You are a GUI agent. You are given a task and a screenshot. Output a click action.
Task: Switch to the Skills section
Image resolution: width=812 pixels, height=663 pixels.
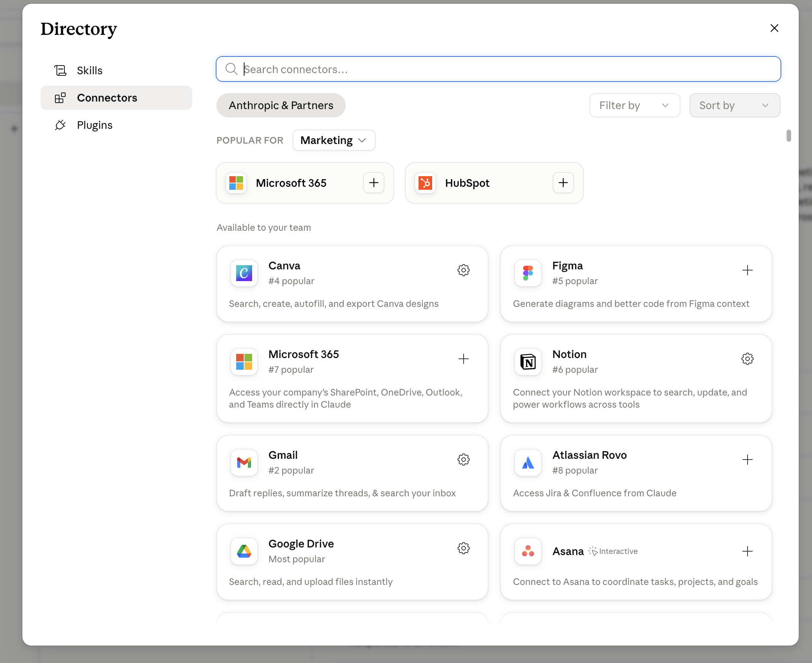pyautogui.click(x=116, y=70)
